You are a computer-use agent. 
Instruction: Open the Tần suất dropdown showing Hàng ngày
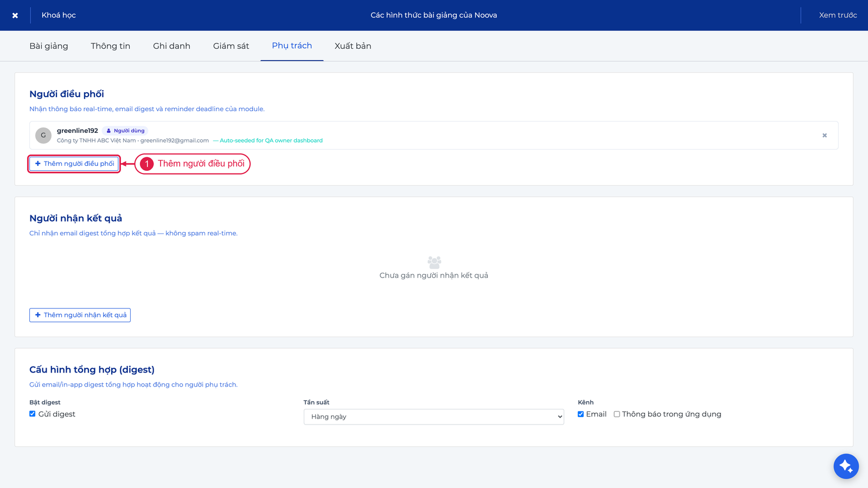434,417
